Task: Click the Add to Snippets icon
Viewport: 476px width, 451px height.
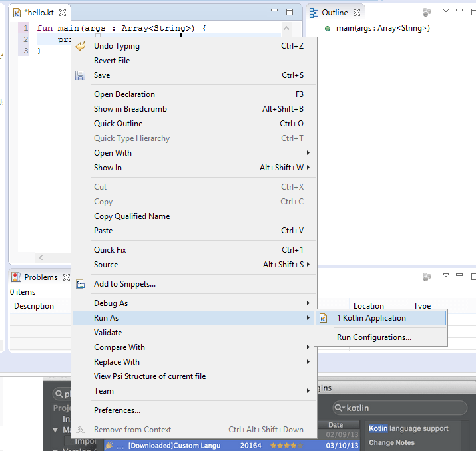Action: tap(81, 284)
